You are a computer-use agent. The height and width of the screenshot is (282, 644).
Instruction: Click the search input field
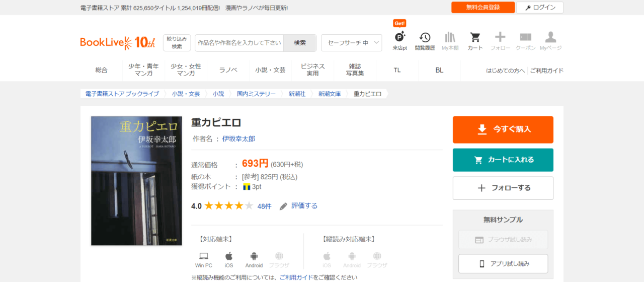239,43
